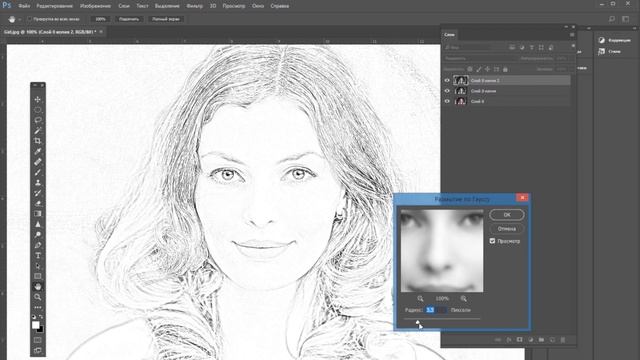Click the delete layer trash icon

point(563,340)
